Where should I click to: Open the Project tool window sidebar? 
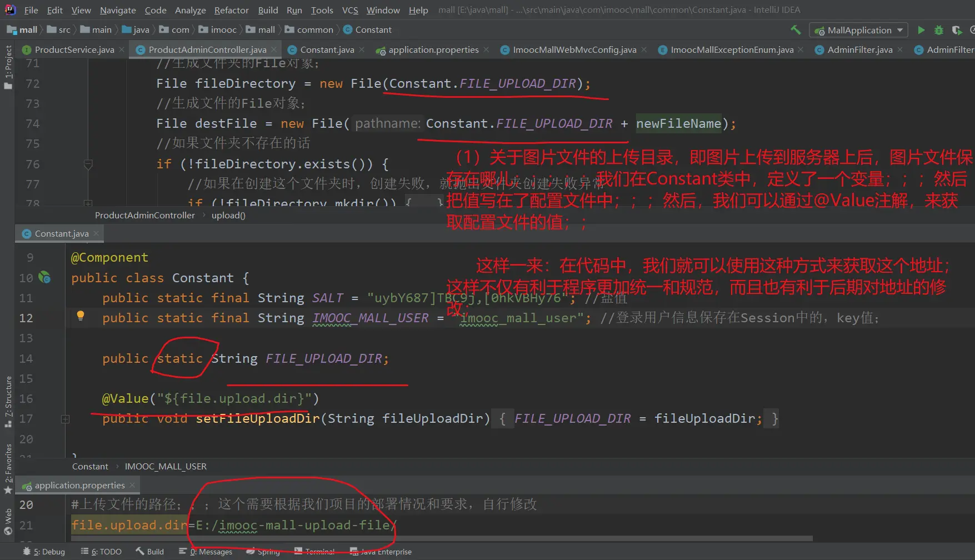(x=8, y=67)
